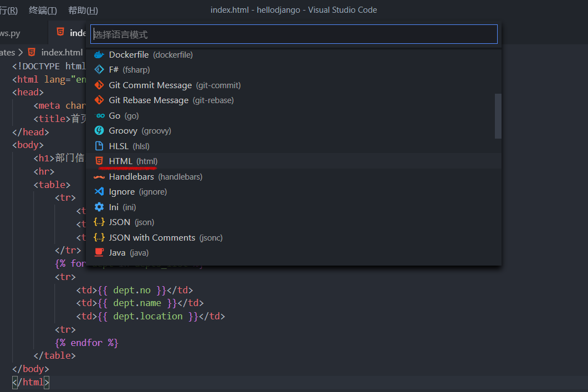Click the Git Commit Message icon

[x=99, y=85]
